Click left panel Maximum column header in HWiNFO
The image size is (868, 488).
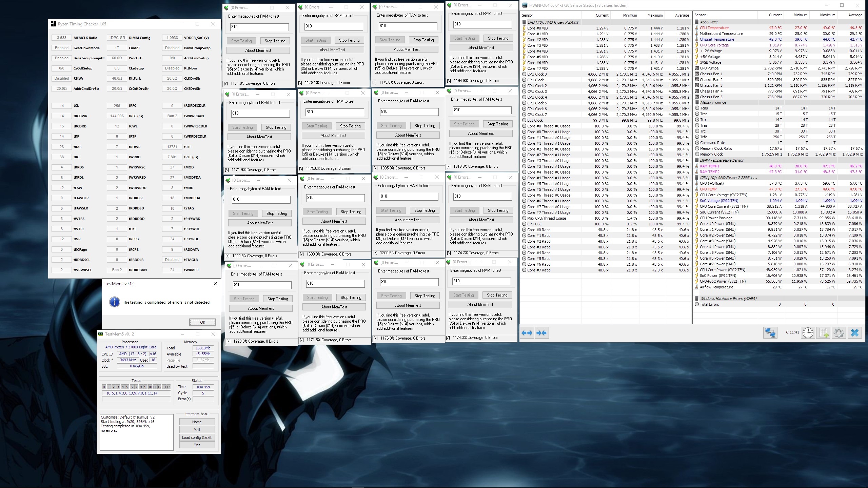click(654, 15)
